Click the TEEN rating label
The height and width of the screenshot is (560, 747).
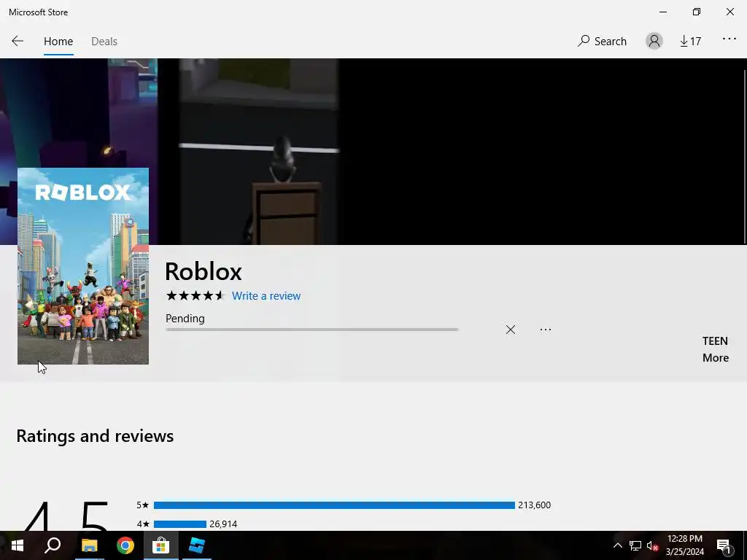tap(715, 341)
